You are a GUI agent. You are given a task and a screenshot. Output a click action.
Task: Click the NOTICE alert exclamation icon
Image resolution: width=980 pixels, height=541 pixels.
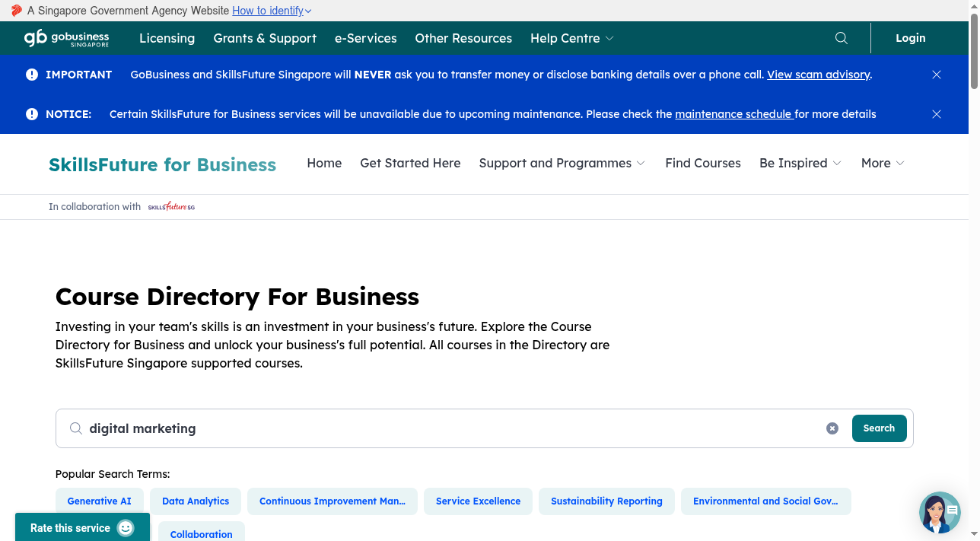(x=32, y=114)
